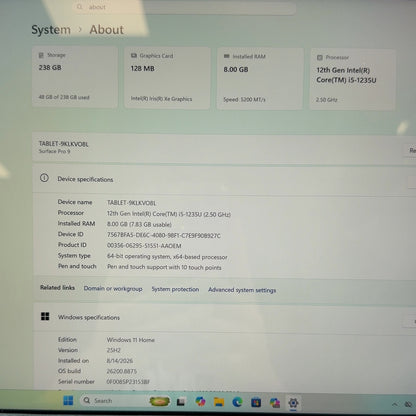Launch Microsoft Edge from the taskbar

tap(237, 402)
